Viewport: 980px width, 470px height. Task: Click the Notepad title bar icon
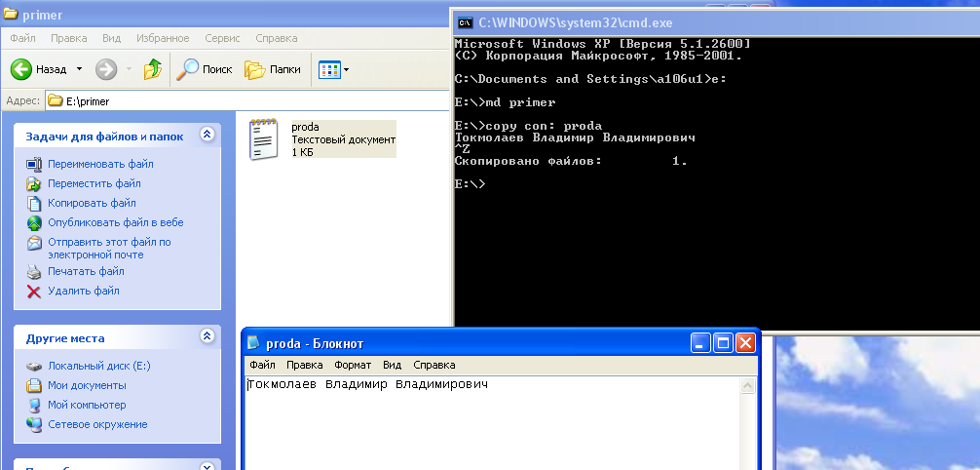(x=253, y=343)
